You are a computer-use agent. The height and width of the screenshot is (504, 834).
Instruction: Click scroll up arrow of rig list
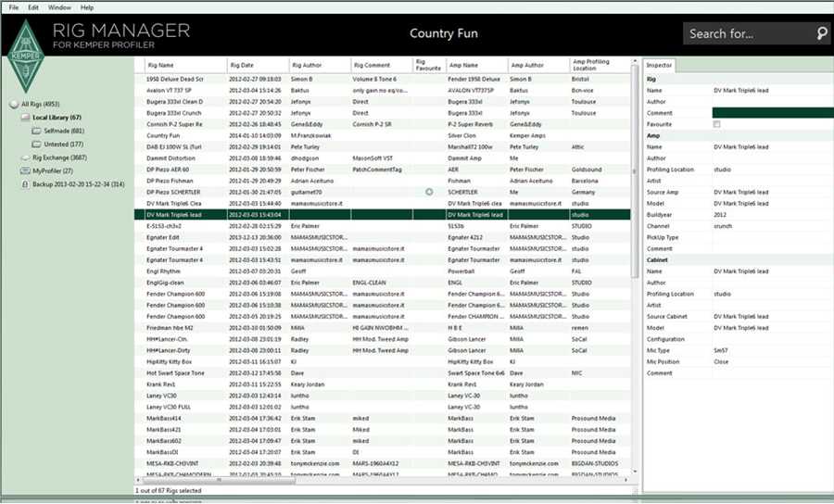click(x=634, y=62)
